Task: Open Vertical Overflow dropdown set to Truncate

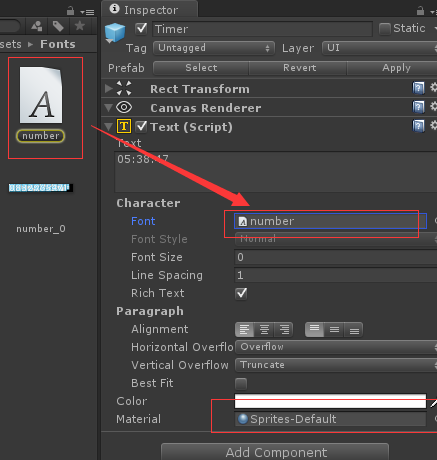Action: (x=336, y=365)
